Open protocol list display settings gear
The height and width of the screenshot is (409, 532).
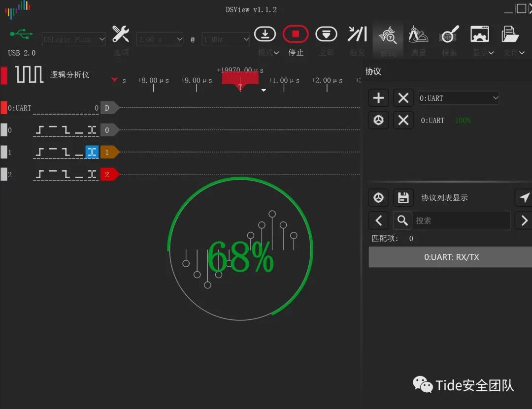[x=378, y=197]
